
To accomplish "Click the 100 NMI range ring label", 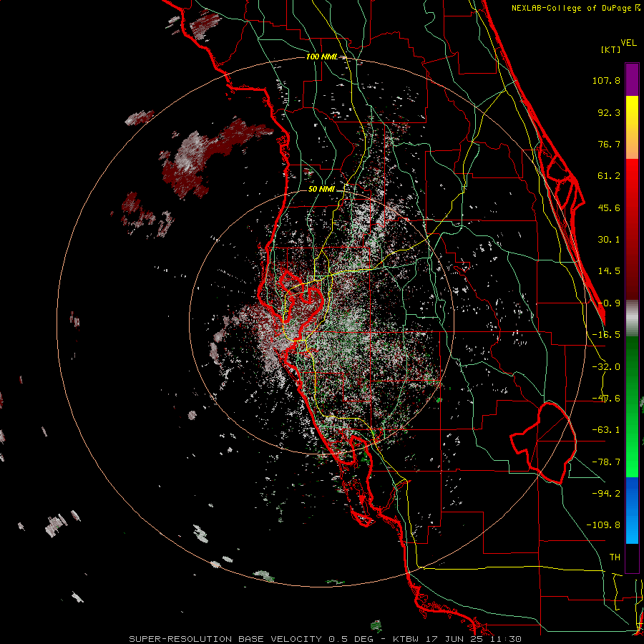I will [x=322, y=57].
